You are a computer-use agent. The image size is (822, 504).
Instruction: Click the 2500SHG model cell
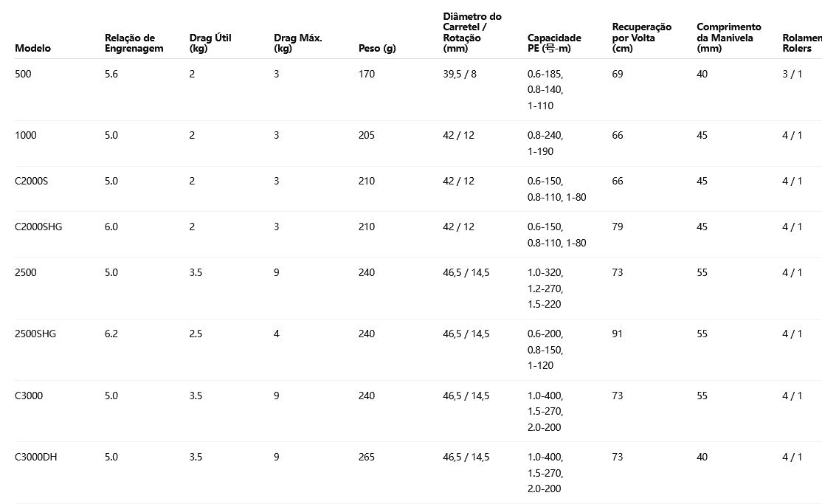pos(35,334)
